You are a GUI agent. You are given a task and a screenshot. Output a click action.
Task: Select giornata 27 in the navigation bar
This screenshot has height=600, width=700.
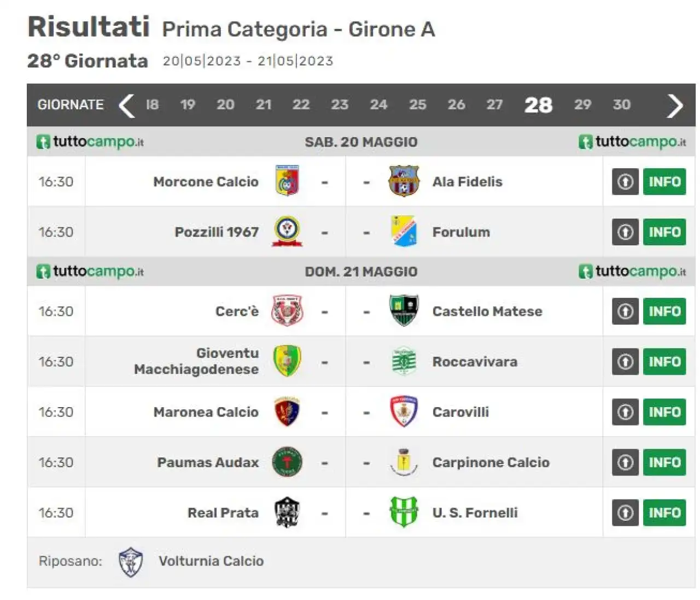click(494, 105)
